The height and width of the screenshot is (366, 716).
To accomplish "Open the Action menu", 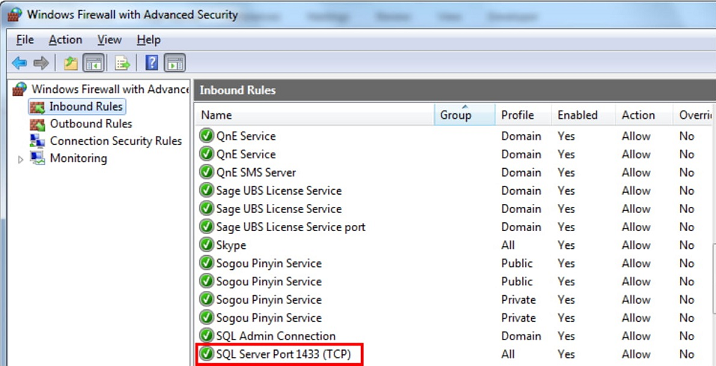I will (65, 40).
